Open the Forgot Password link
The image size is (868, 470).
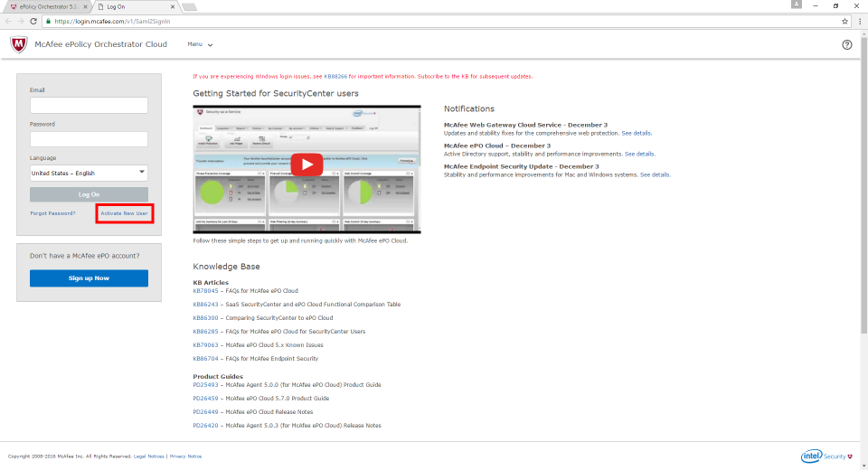click(x=52, y=213)
